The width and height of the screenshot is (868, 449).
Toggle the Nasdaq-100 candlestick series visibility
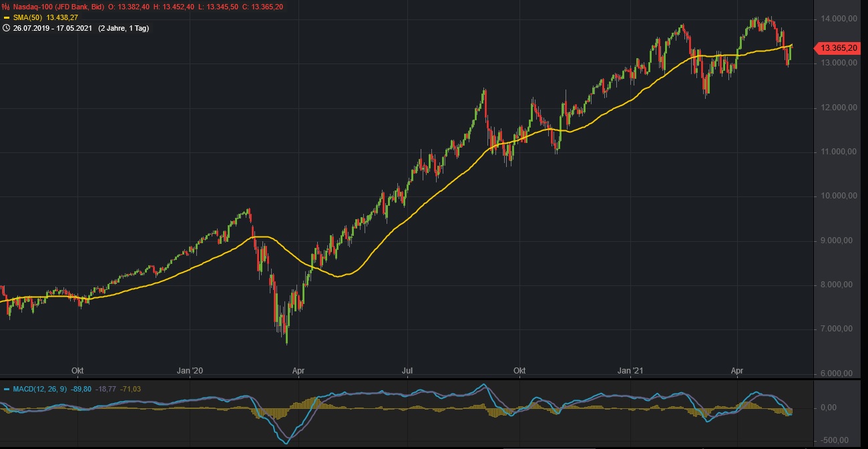[5, 7]
